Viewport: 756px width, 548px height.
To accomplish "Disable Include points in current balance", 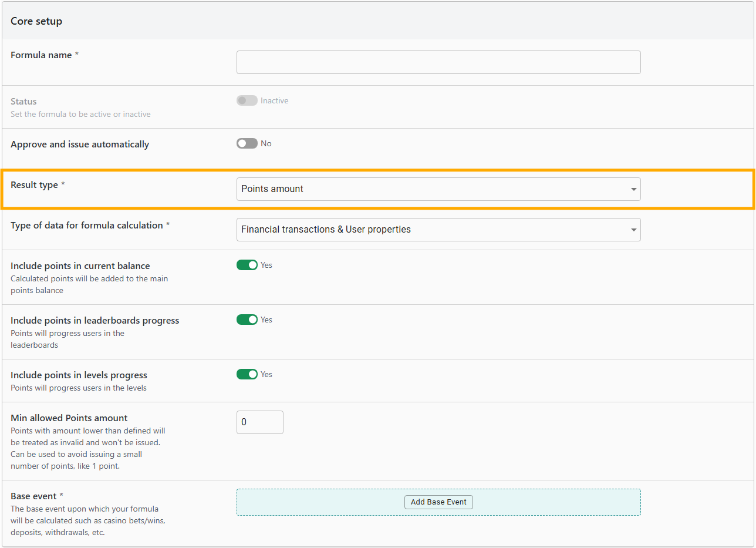I will [x=247, y=265].
